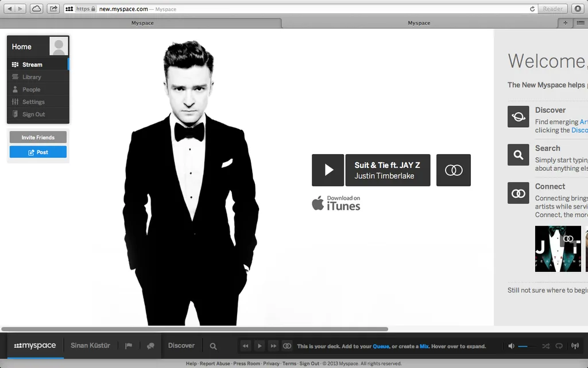Click the connect rings icon in the deck
Screen dimensions: 588x368
point(287,346)
